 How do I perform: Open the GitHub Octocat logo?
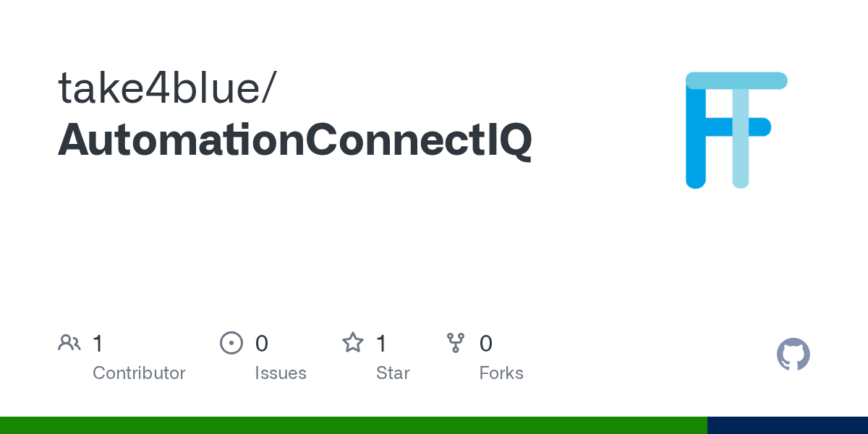(793, 354)
